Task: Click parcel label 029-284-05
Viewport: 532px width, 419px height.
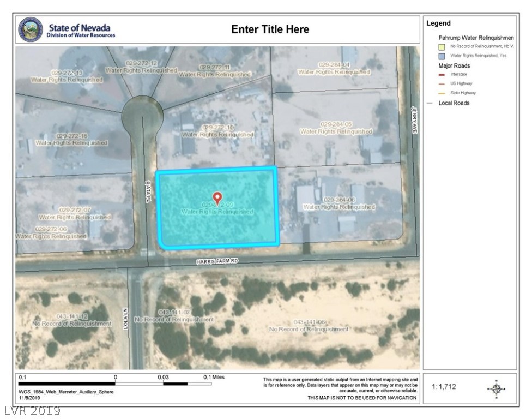Action: pos(336,124)
